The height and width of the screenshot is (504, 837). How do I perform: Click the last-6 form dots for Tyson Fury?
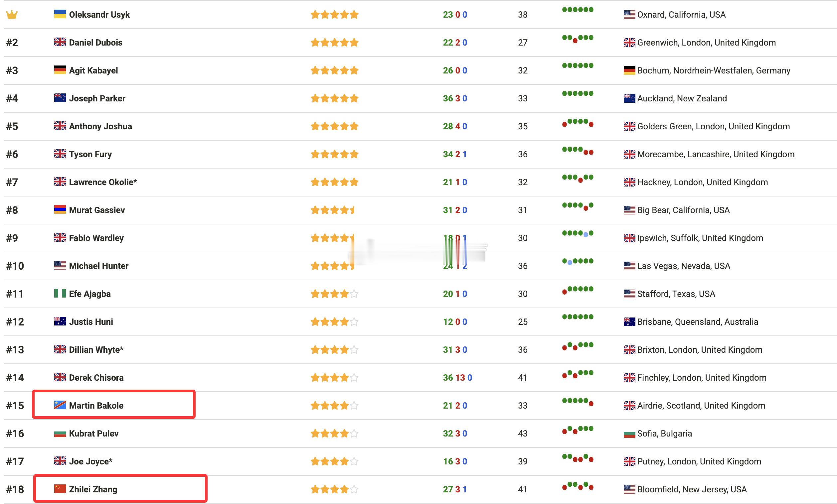(x=578, y=151)
